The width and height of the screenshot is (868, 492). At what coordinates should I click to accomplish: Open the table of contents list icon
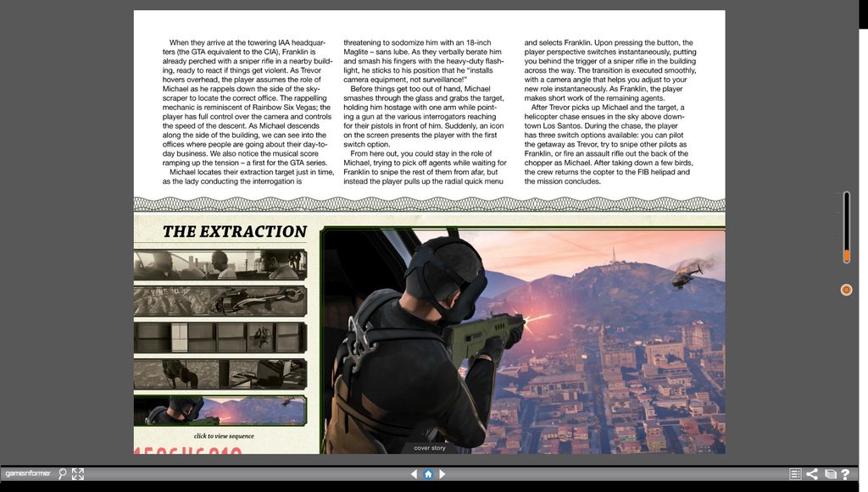(x=795, y=474)
